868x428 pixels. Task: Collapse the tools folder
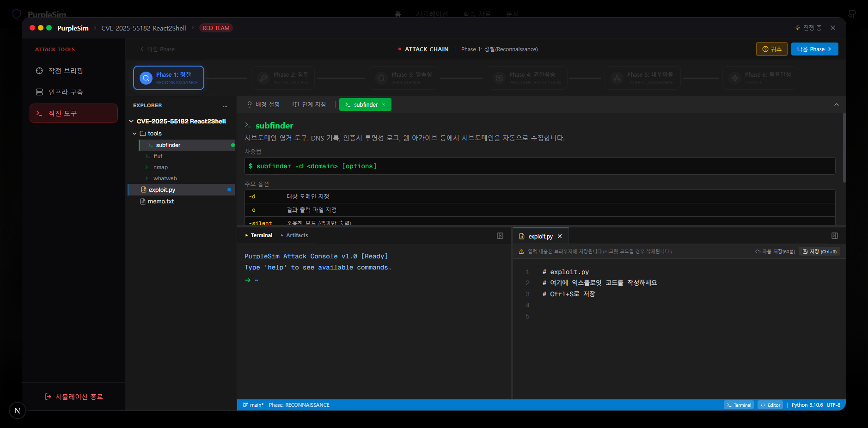coord(134,134)
